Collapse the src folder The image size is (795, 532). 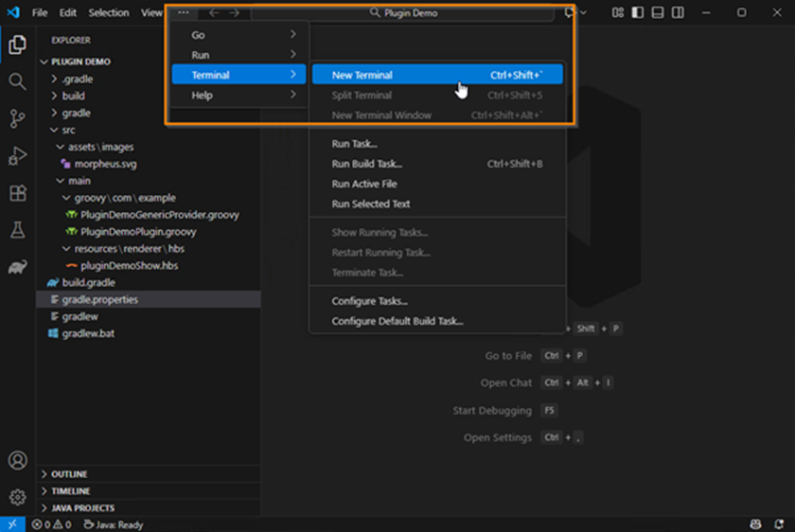pos(149,130)
